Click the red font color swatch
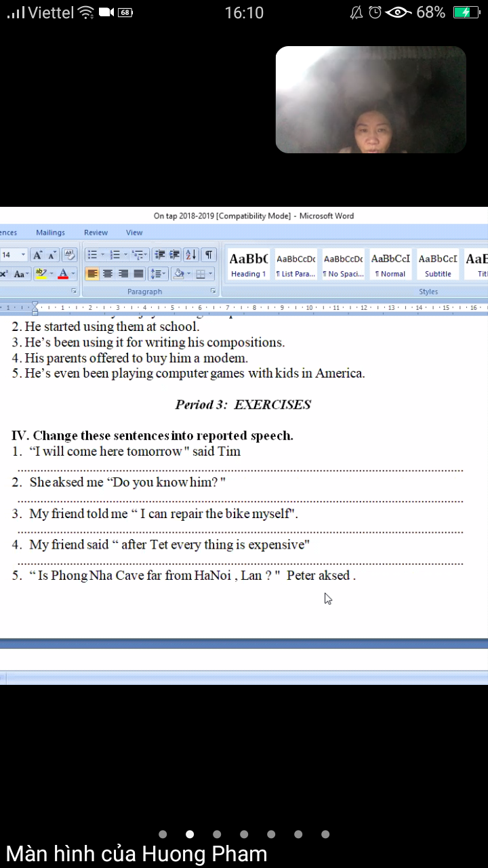Image resolution: width=488 pixels, height=868 pixels. 63,274
